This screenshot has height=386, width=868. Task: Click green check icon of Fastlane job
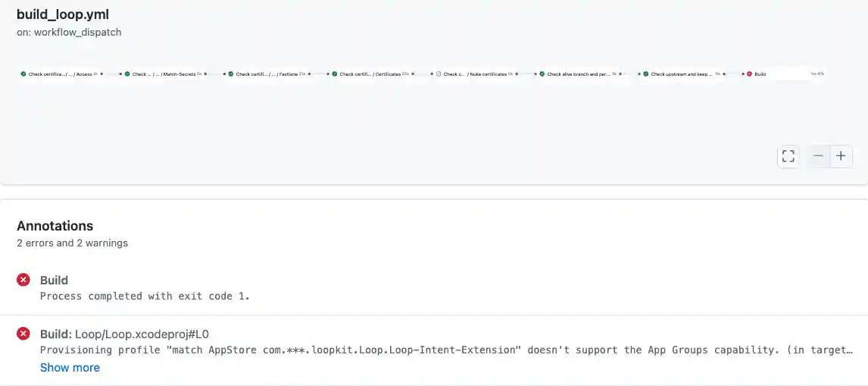point(231,74)
